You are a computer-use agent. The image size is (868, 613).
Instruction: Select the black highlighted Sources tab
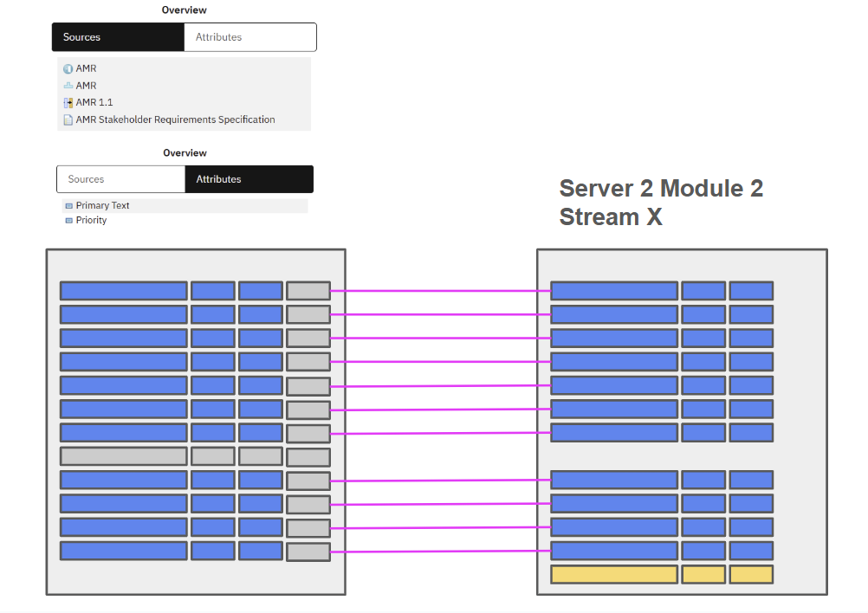118,37
